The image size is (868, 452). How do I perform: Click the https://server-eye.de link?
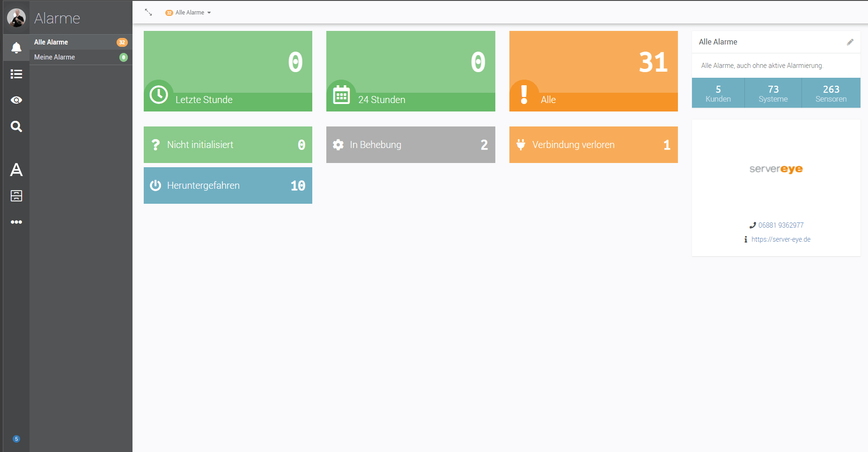click(x=780, y=239)
